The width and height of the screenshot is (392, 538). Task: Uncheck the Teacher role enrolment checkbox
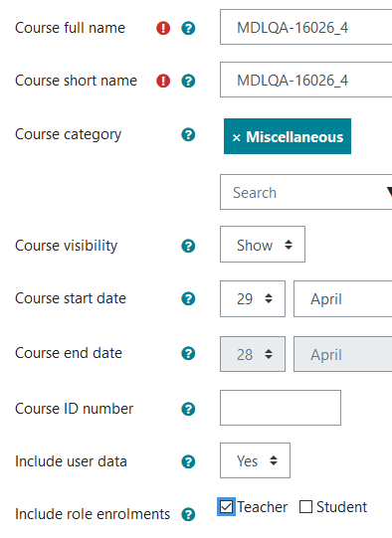(226, 507)
